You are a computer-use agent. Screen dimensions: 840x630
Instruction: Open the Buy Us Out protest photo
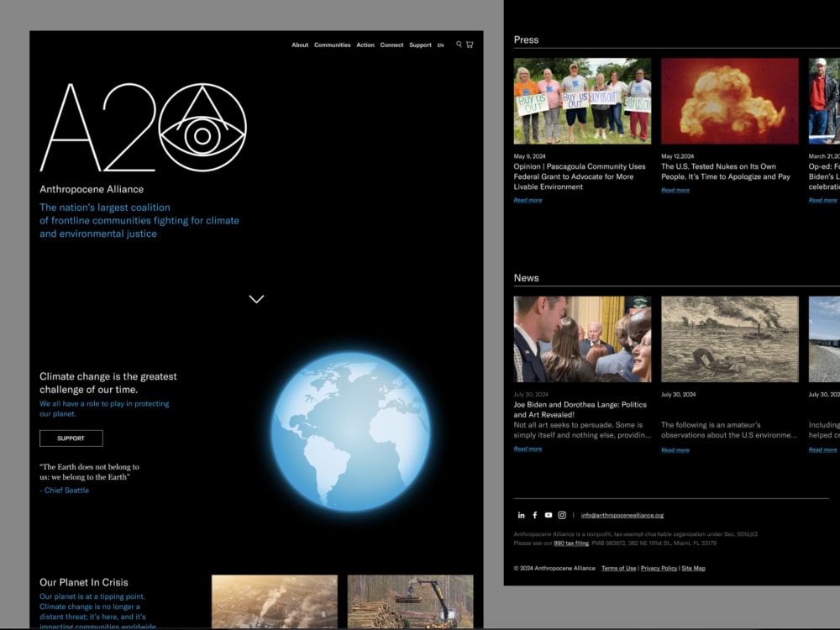[582, 102]
